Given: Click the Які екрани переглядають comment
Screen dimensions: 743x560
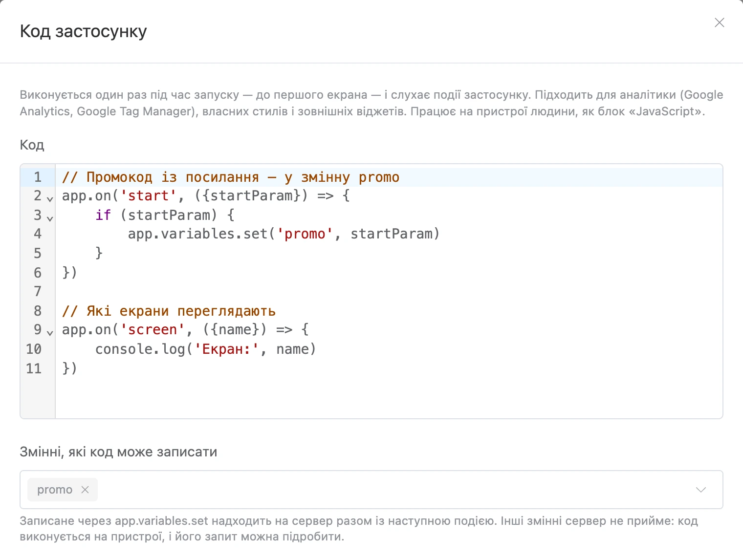Looking at the screenshot, I should point(169,311).
